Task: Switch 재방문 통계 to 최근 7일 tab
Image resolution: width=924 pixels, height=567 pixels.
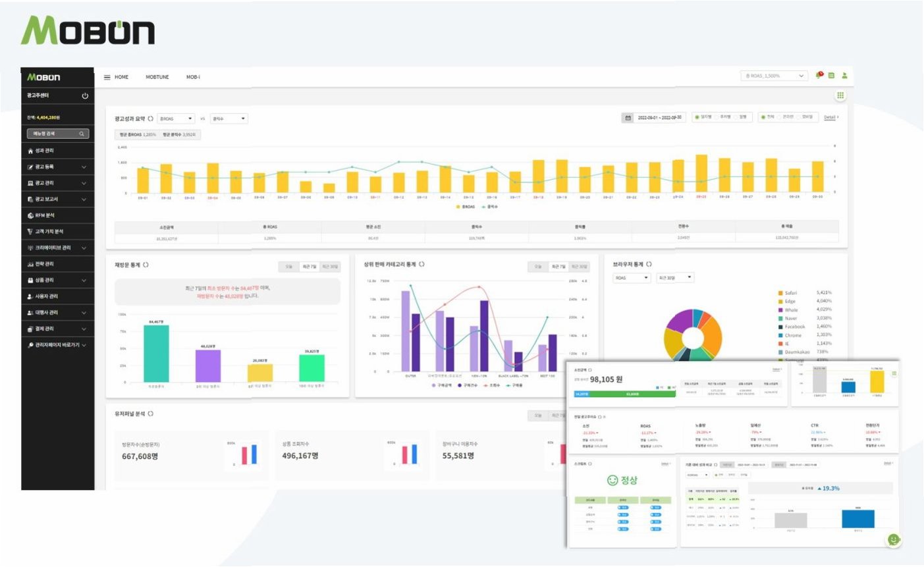Action: point(309,267)
